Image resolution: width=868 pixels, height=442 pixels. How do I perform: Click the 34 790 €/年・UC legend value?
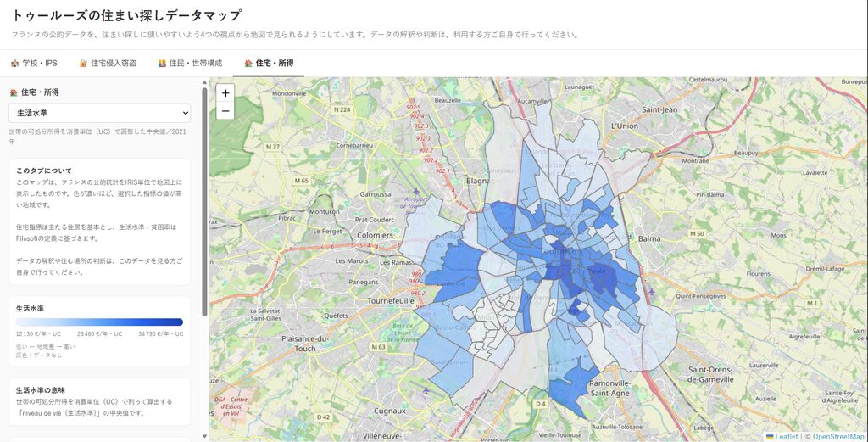coord(160,334)
